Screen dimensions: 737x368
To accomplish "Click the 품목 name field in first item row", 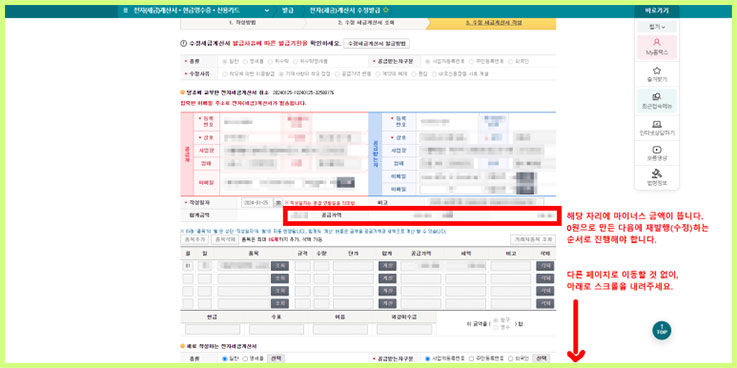I will click(x=243, y=266).
